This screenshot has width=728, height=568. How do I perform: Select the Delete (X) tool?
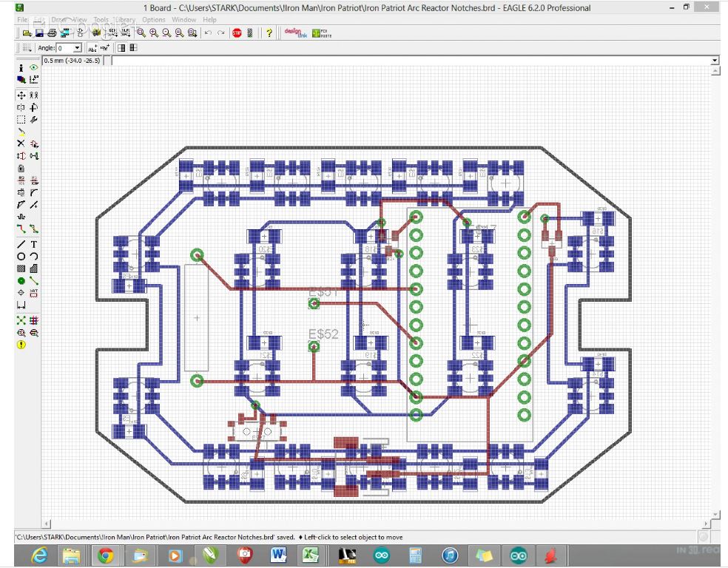(x=21, y=144)
